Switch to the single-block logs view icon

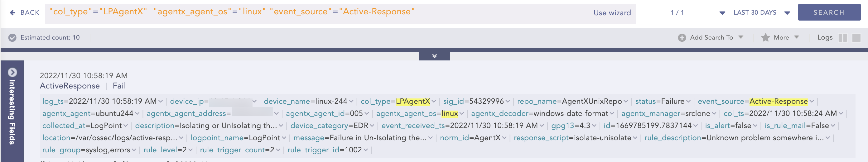tap(856, 37)
